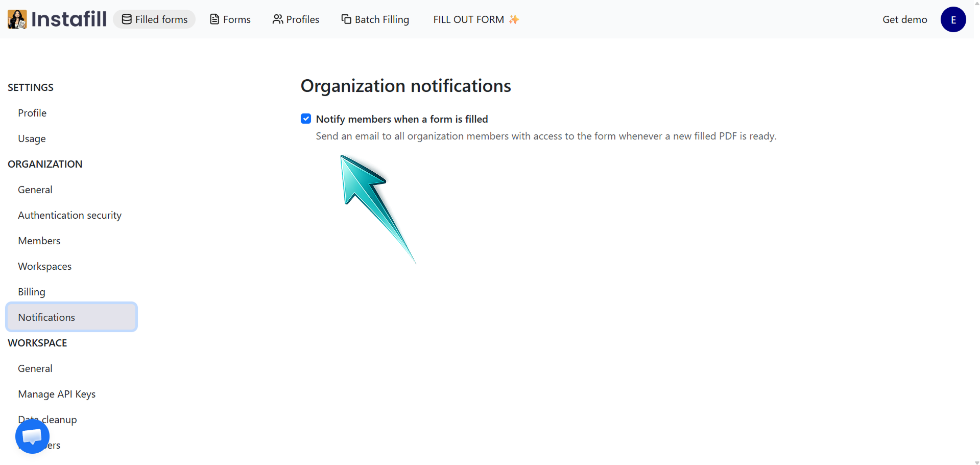Open Billing settings from the sidebar
980x465 pixels.
pos(31,291)
